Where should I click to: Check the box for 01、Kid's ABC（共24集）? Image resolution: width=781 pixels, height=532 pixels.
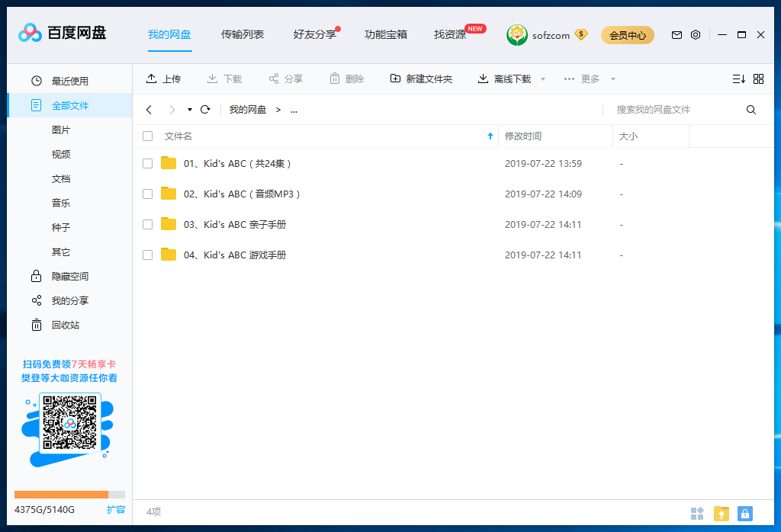[x=147, y=163]
